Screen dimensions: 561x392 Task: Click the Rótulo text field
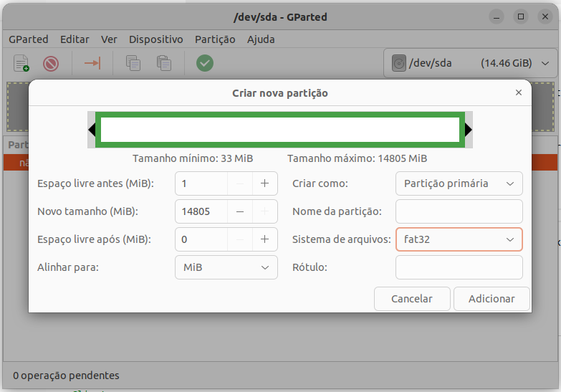pos(459,267)
